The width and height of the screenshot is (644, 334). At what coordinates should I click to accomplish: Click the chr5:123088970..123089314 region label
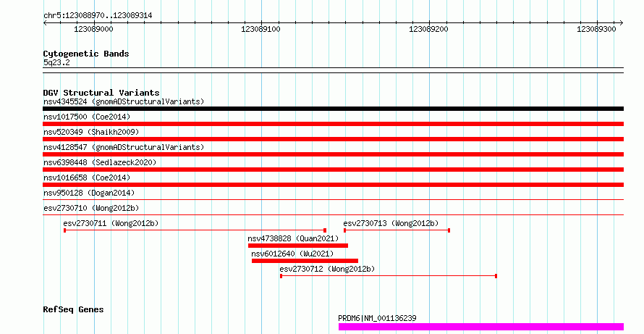click(98, 16)
